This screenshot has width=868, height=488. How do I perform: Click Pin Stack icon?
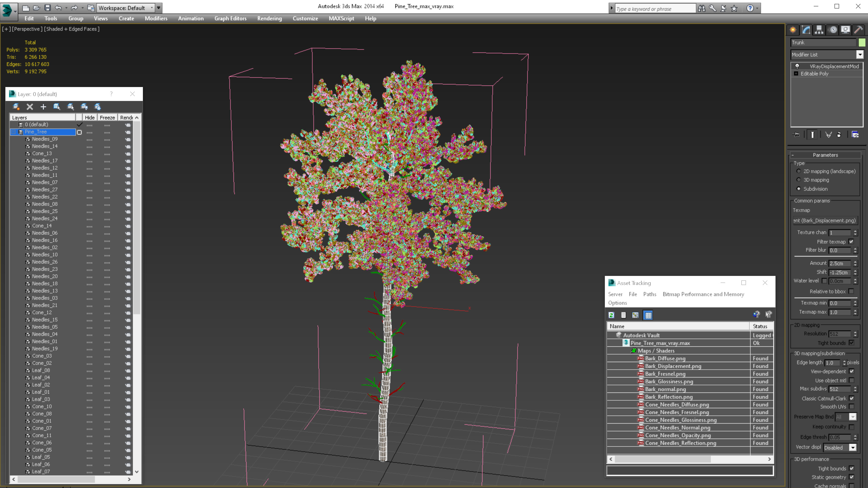797,135
